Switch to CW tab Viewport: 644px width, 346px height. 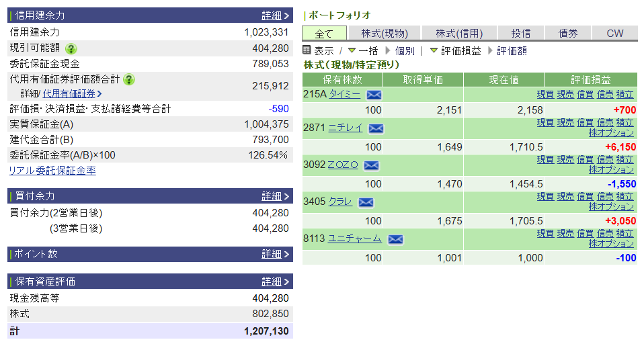tap(615, 33)
